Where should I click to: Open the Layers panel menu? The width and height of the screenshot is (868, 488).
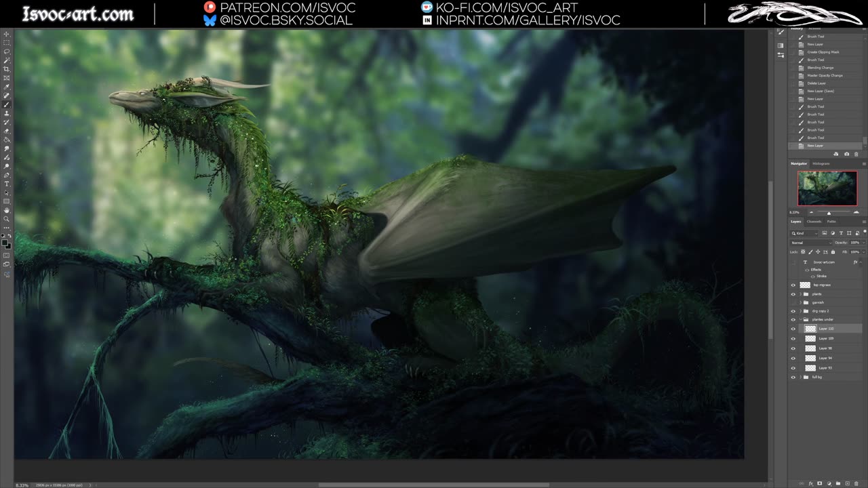(x=864, y=222)
